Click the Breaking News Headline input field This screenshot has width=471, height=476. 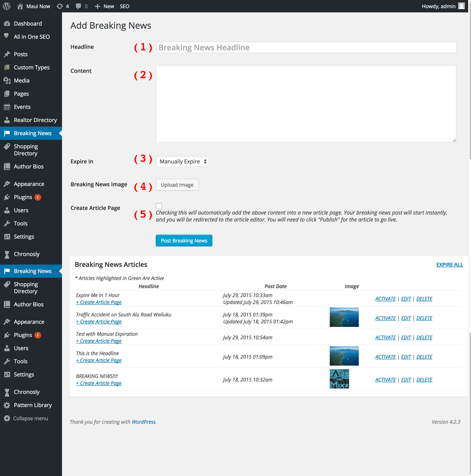pyautogui.click(x=306, y=47)
